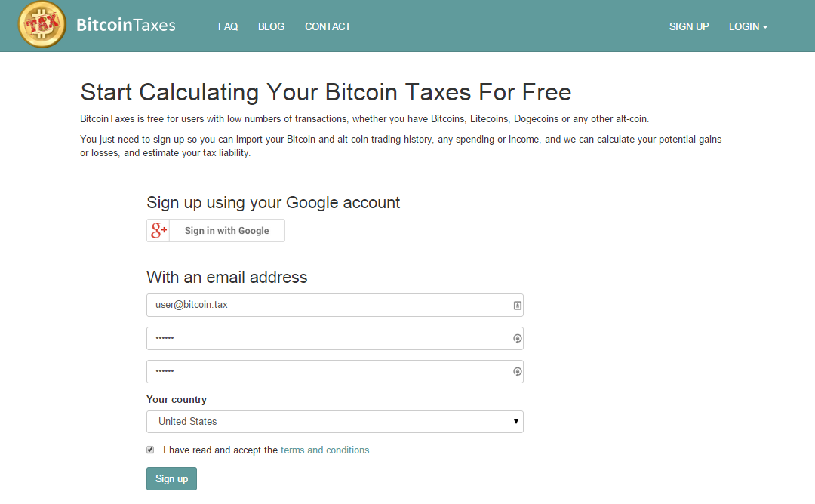815x504 pixels.
Task: Click the key icon in the confirm password field
Action: (517, 372)
